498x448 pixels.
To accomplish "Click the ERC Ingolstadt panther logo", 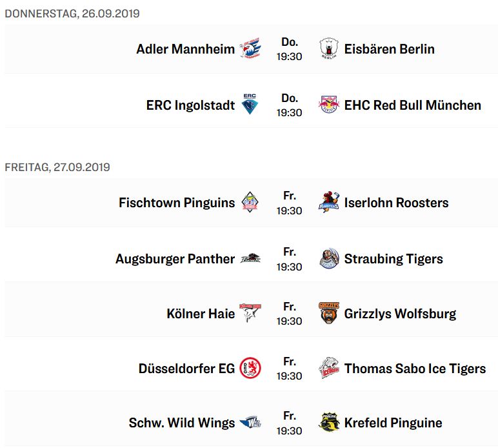I will [x=250, y=104].
